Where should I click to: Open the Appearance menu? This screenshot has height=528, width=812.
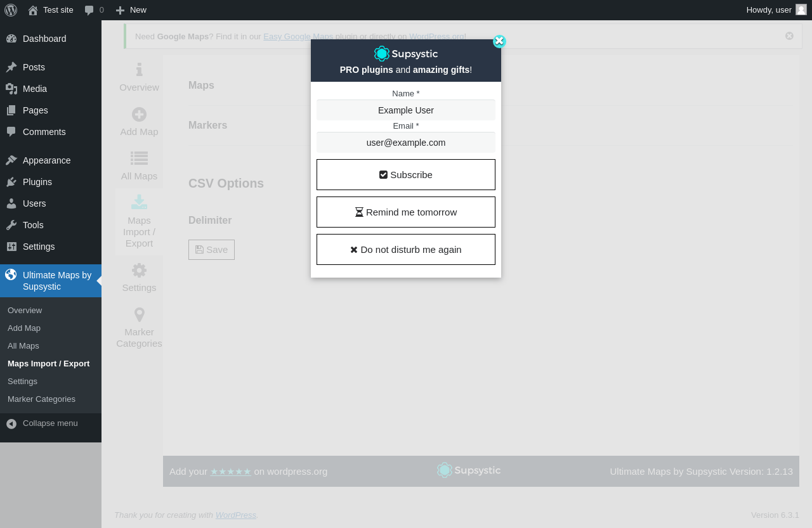tap(51, 160)
